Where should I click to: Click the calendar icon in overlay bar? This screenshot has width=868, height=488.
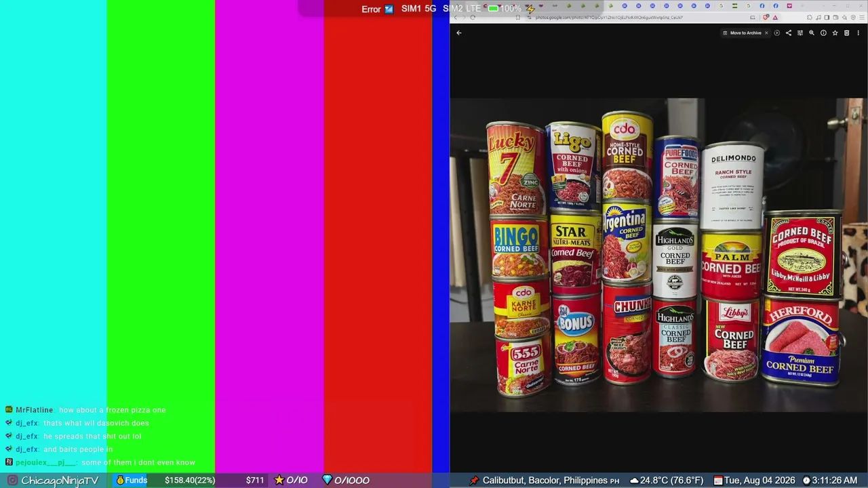718,481
